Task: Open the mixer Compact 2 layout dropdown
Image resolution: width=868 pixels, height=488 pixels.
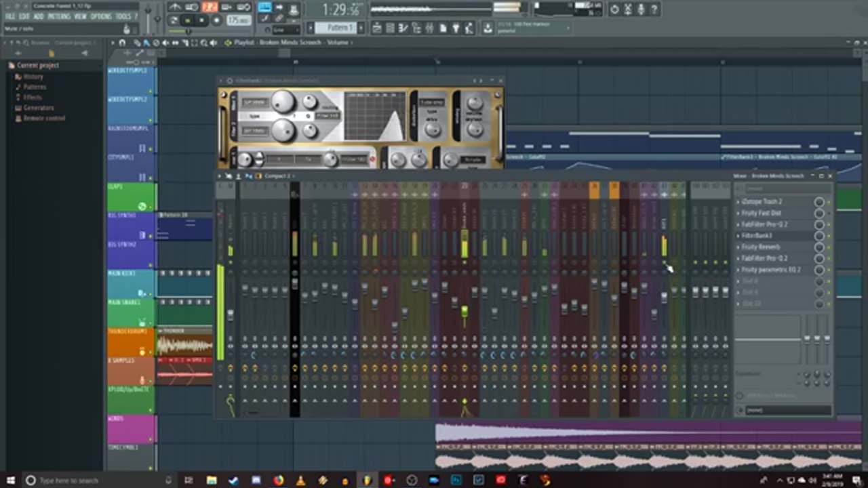Action: 278,176
